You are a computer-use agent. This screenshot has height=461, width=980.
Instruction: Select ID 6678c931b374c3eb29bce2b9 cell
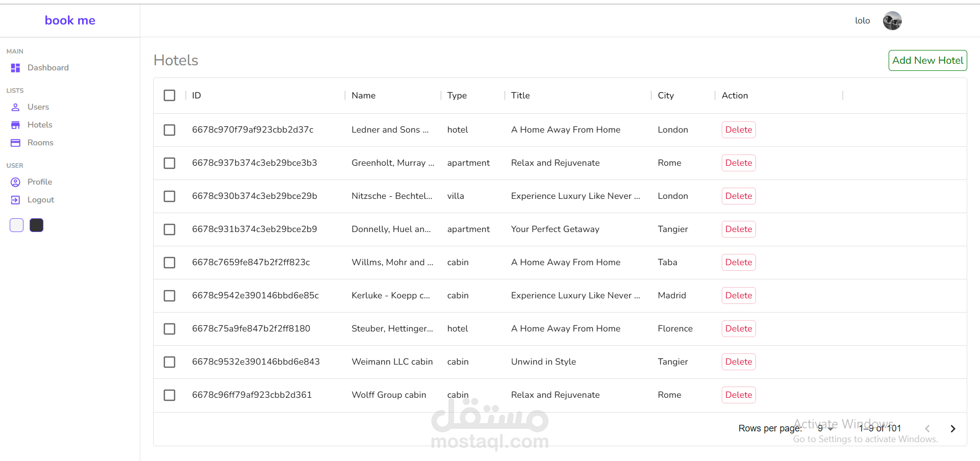[x=254, y=229]
